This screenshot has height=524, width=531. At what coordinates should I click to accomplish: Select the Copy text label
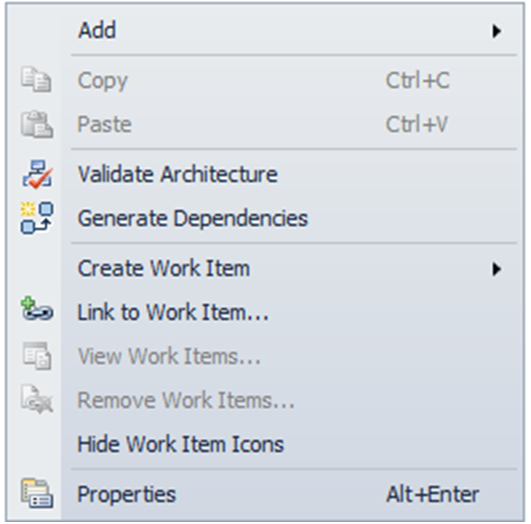click(x=103, y=81)
